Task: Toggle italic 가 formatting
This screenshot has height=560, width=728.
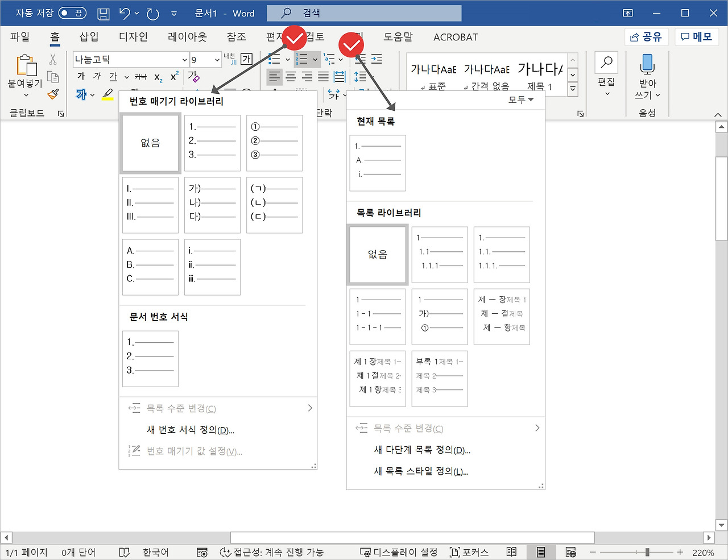Action: click(x=97, y=77)
